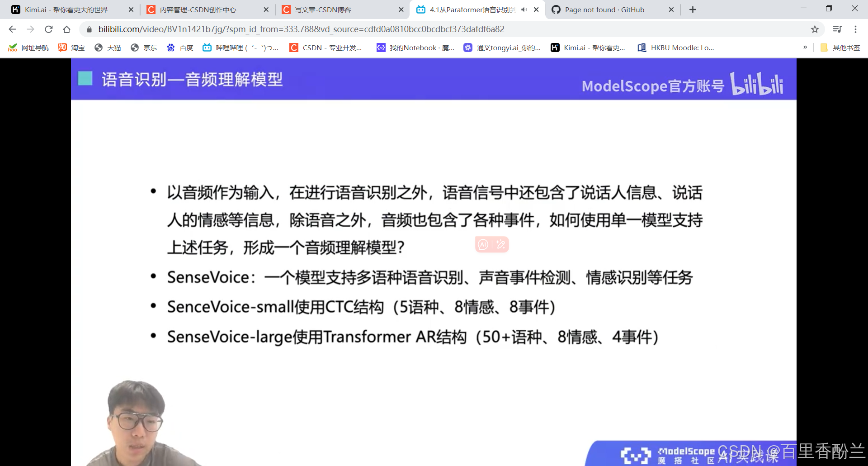Open a new tab with the plus button
Image resolution: width=868 pixels, height=466 pixels.
click(693, 10)
